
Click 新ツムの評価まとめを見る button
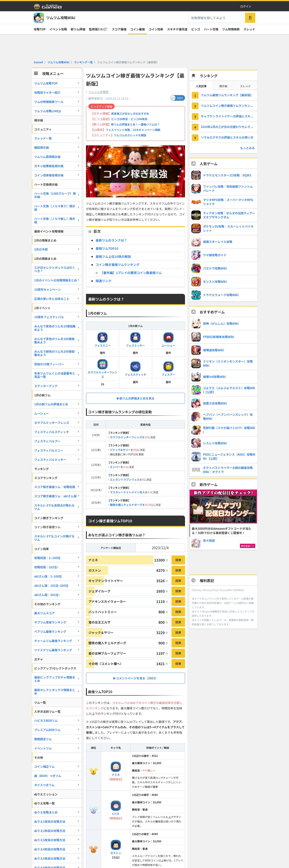(x=135, y=398)
